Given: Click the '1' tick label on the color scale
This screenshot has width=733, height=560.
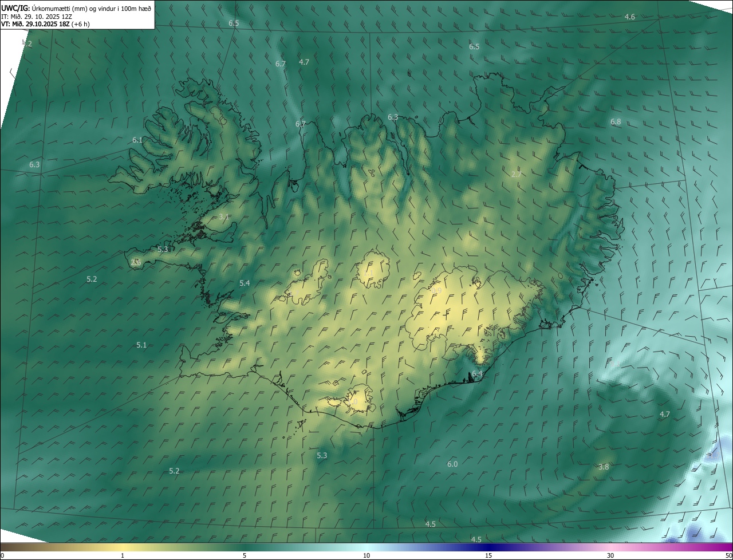Looking at the screenshot, I should point(123,555).
